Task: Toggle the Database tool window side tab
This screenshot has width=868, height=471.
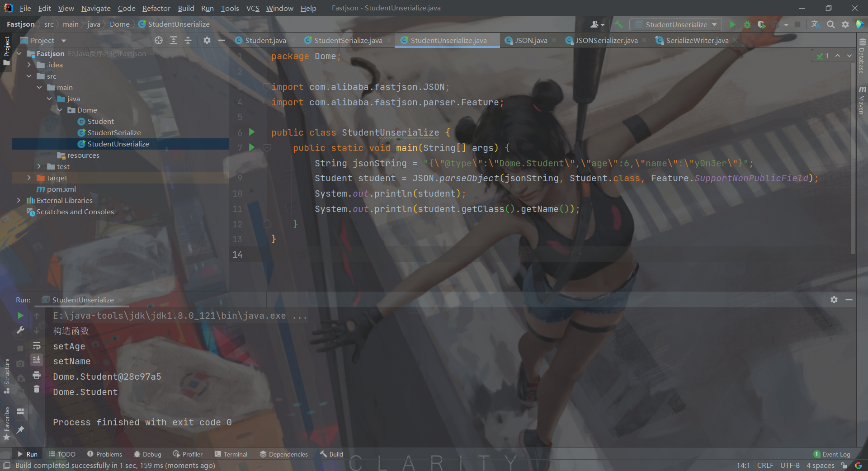Action: pos(862,56)
